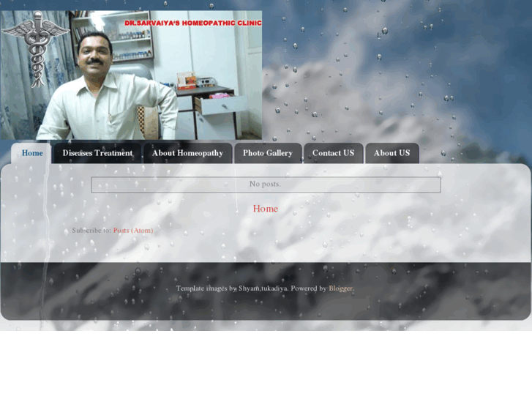The width and height of the screenshot is (532, 399).
Task: Click the caduceus medical emblem
Action: 36,49
